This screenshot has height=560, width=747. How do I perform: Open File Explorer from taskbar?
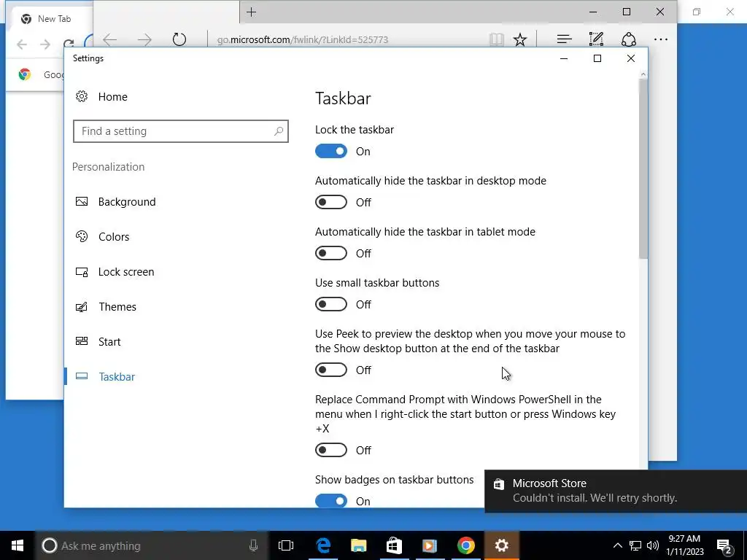coord(358,545)
